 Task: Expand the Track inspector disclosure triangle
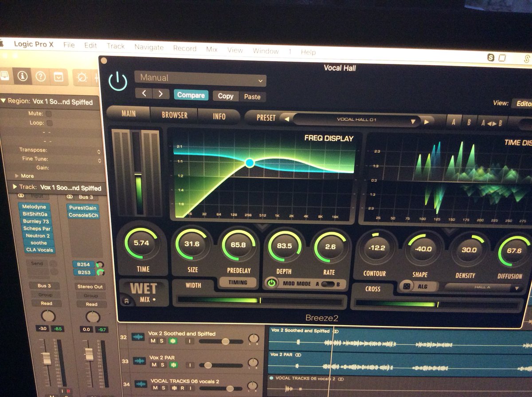coord(15,187)
